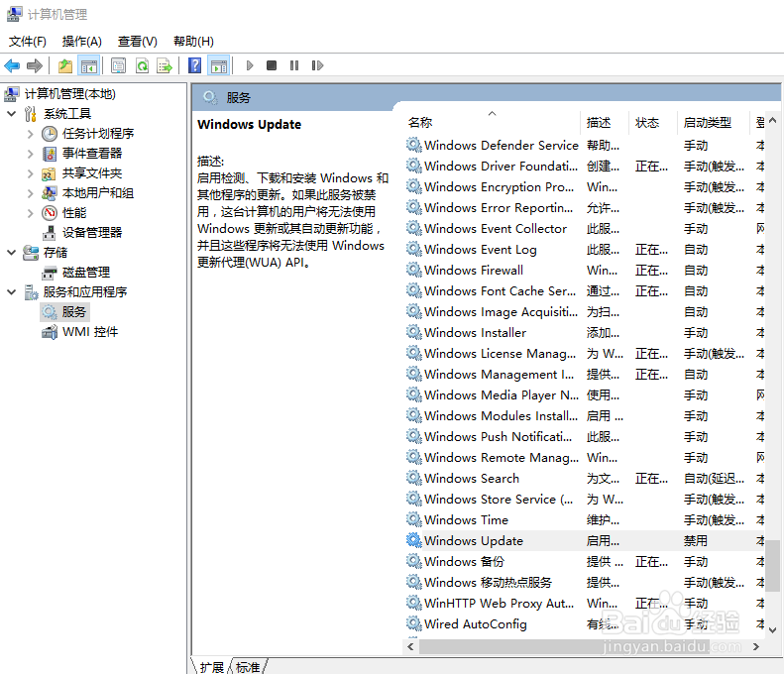Image resolution: width=784 pixels, height=674 pixels.
Task: Switch to the 标准 tab
Action: point(248,667)
